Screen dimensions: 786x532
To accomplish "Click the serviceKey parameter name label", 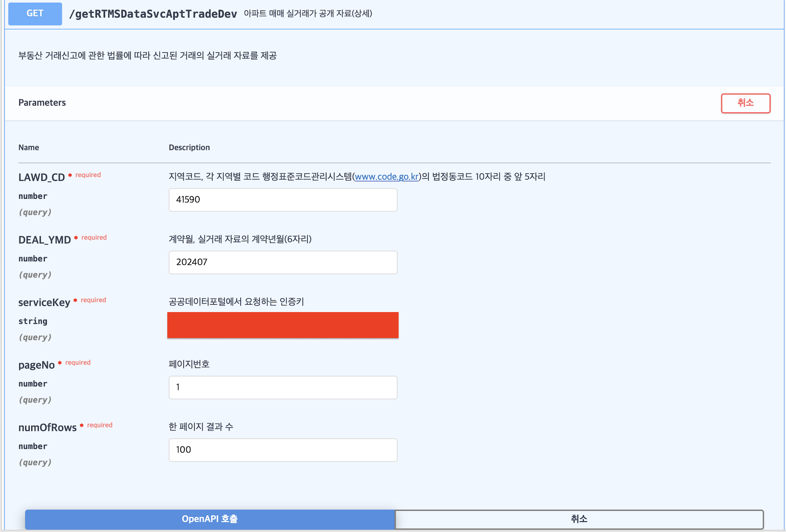I will [x=44, y=302].
